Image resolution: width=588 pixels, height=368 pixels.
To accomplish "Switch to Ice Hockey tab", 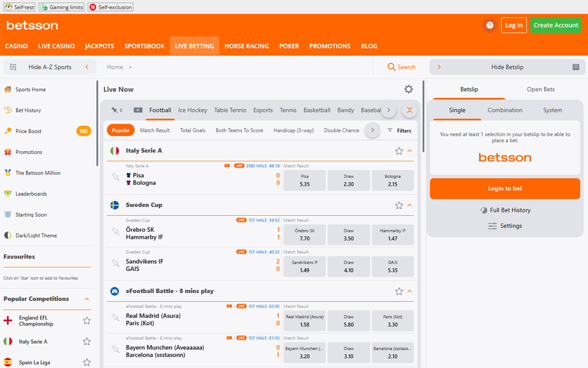I will coord(192,110).
